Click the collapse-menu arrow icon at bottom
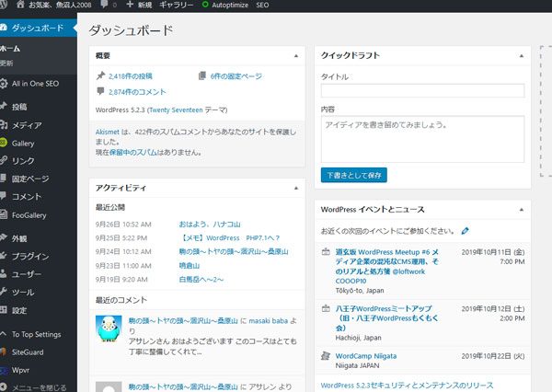 [3, 387]
